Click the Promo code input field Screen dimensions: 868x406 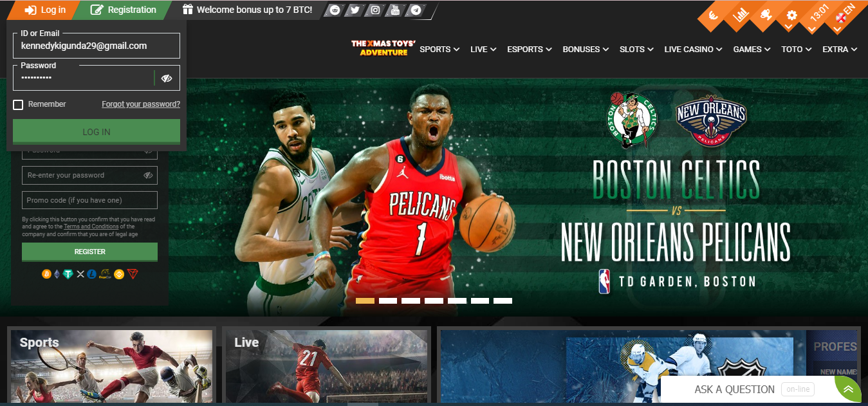tap(89, 200)
